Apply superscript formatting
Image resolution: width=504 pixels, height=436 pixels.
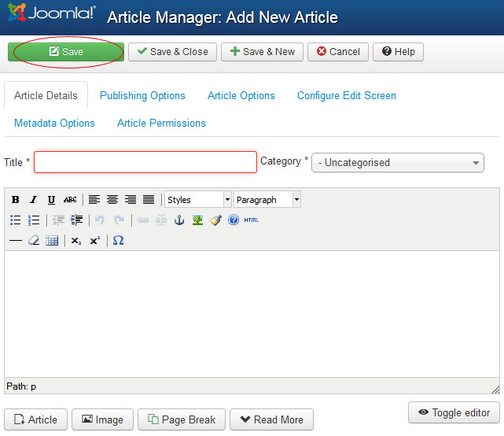[95, 240]
